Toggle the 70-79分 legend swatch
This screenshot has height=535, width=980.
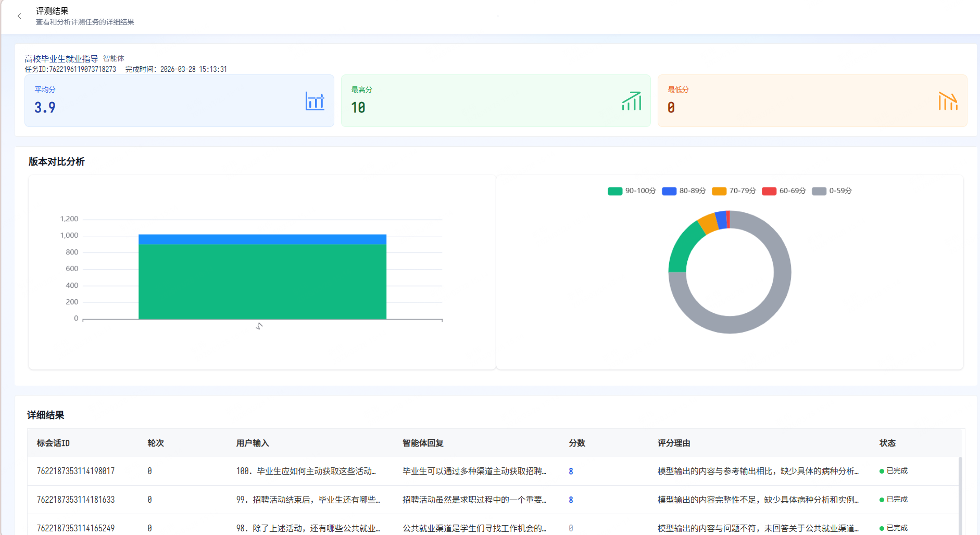point(719,191)
